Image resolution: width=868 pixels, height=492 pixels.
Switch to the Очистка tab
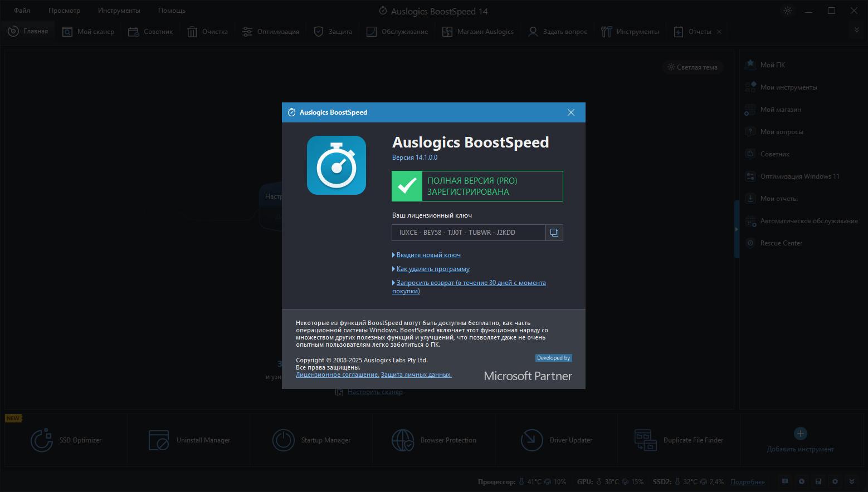207,32
